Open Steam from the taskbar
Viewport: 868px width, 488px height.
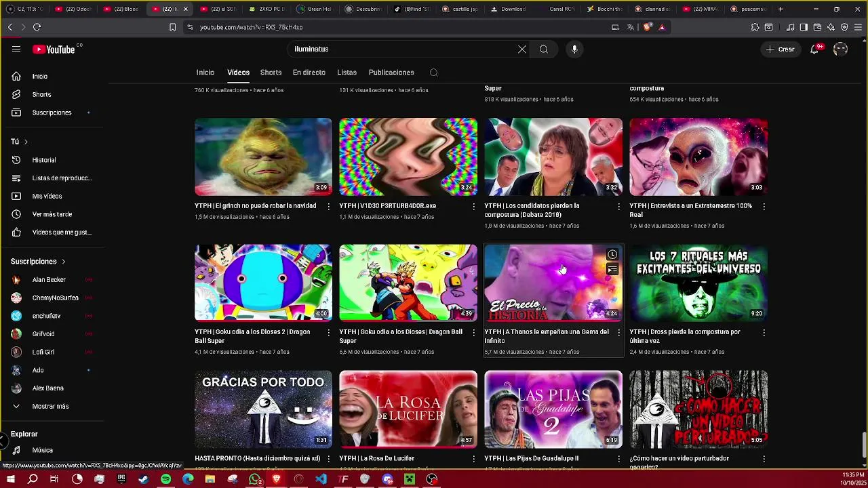(144, 479)
